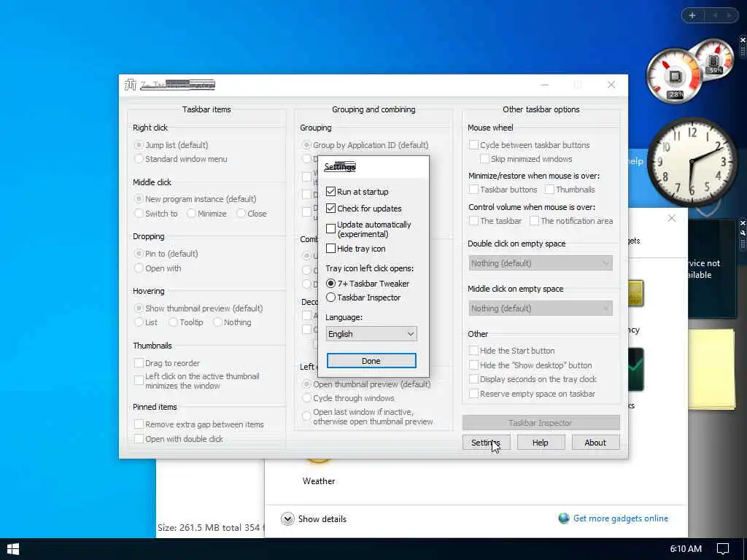Expand Show details in gadgets window
The height and width of the screenshot is (560, 747).
tap(314, 519)
